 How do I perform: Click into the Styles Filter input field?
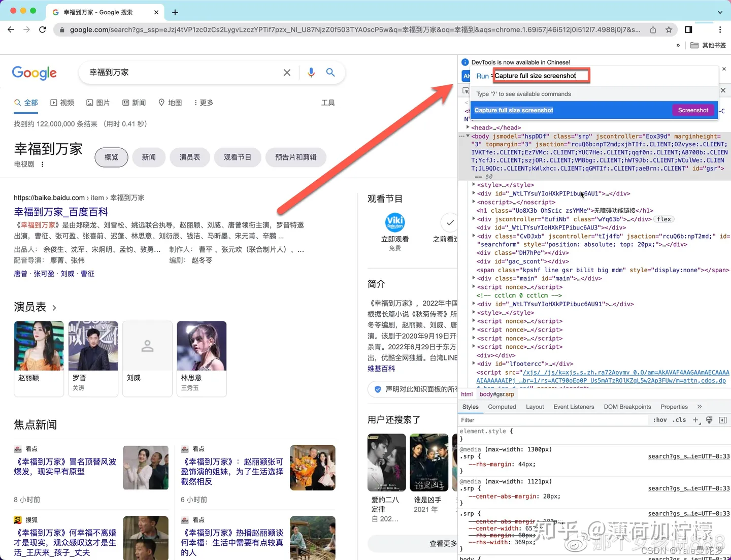pos(553,420)
